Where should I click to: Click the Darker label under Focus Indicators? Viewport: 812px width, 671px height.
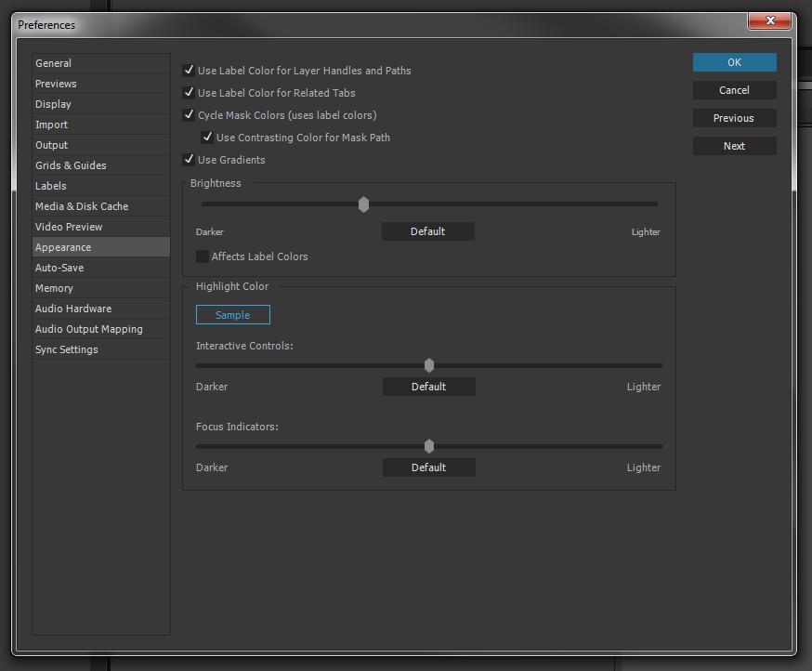[x=212, y=467]
